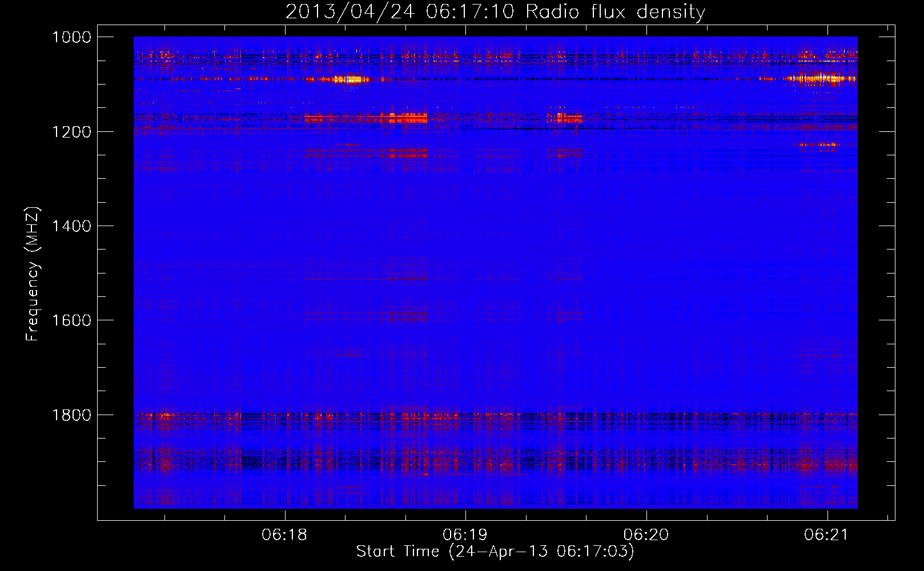Select the 1000 frequency tick label

[x=71, y=37]
